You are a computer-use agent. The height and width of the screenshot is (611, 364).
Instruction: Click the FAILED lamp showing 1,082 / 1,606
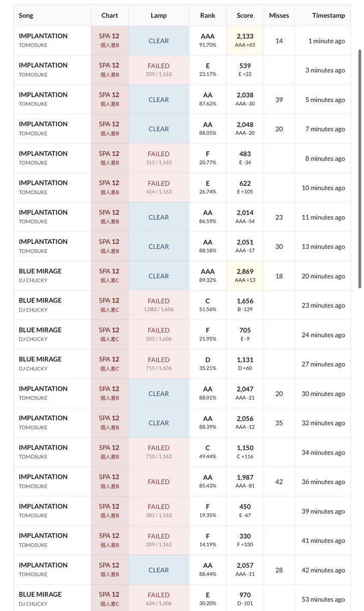click(158, 305)
